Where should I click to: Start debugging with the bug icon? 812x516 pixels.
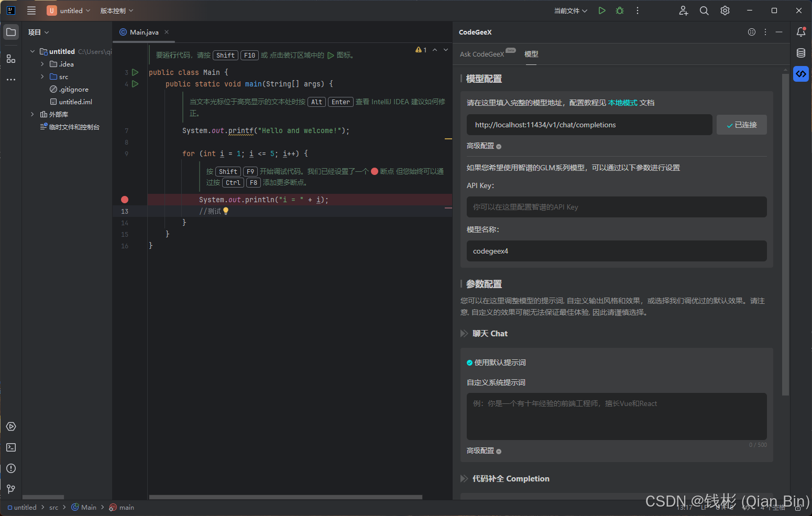620,10
